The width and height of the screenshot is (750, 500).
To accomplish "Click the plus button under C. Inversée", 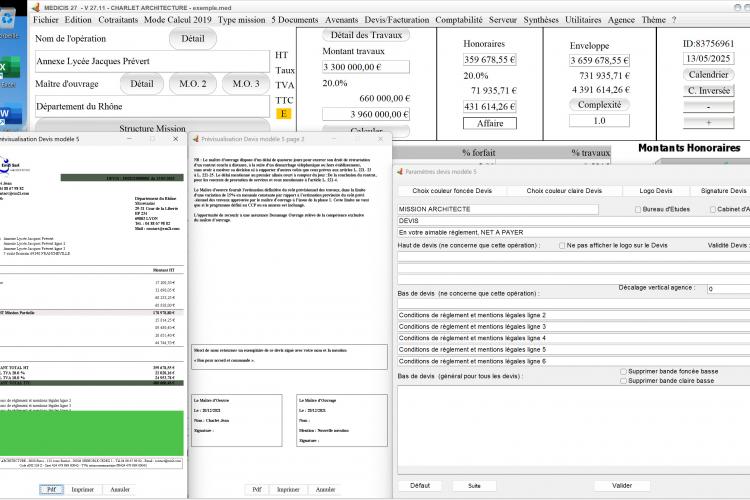I will (708, 122).
